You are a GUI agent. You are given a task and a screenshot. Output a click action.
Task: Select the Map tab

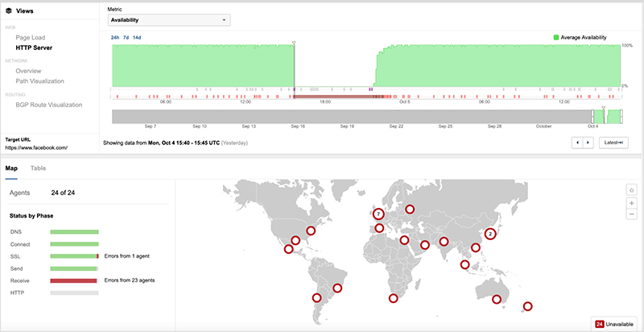tap(11, 168)
